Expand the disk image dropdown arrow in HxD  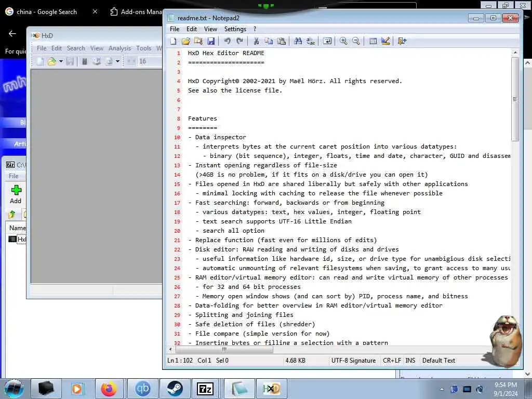point(117,61)
